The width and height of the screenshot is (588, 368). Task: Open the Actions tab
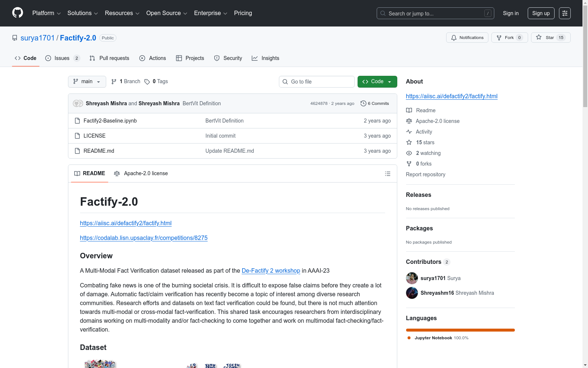153,58
